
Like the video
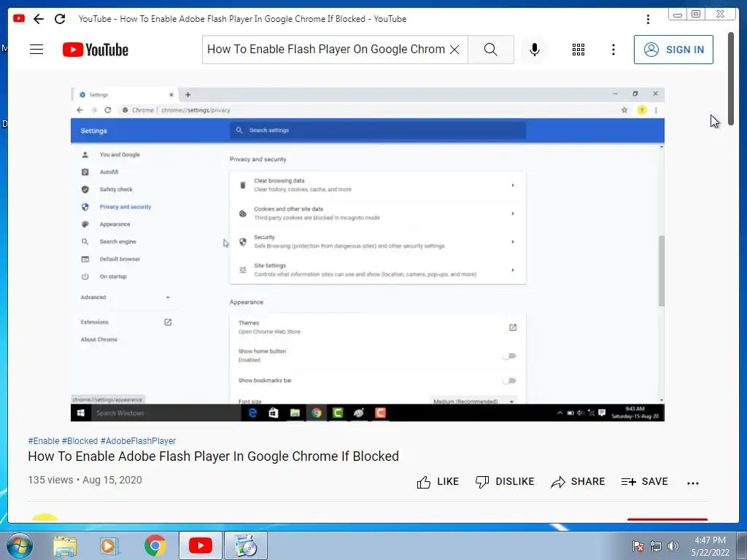point(438,482)
